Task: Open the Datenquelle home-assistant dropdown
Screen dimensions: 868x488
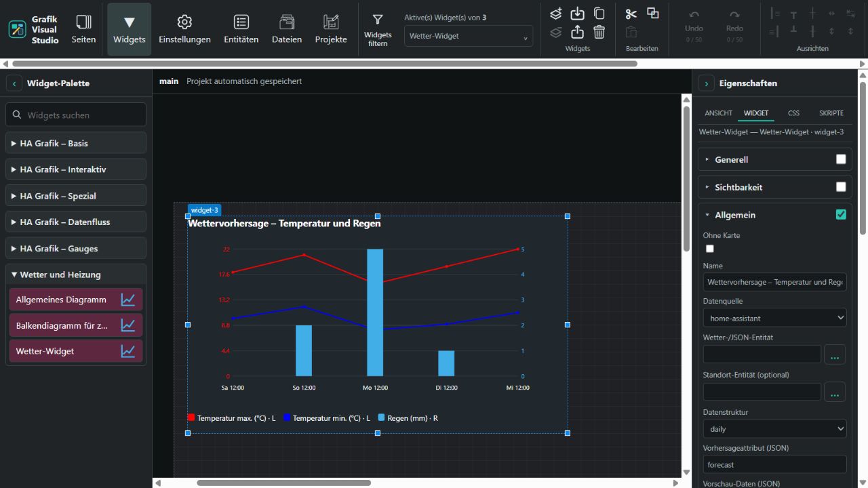Action: (x=774, y=317)
